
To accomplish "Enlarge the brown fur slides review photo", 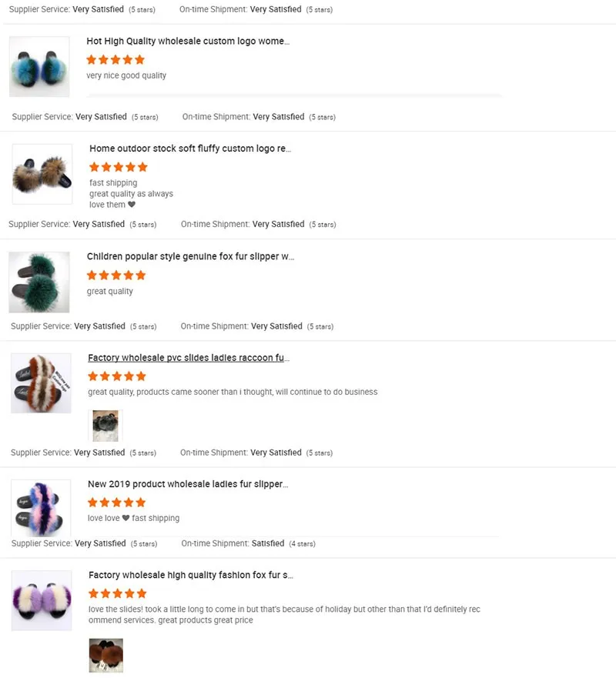I will (x=106, y=655).
